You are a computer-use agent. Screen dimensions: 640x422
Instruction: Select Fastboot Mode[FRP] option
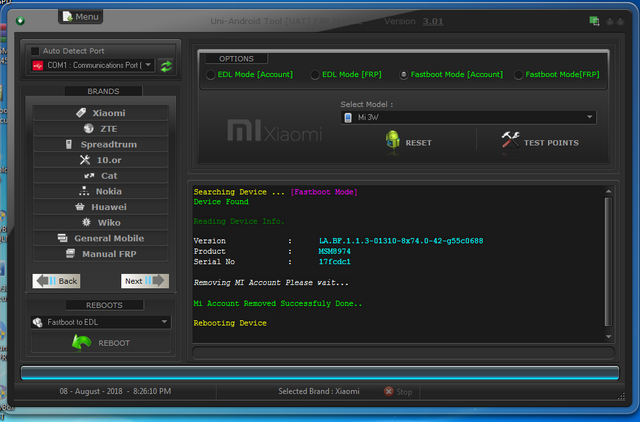coord(557,75)
